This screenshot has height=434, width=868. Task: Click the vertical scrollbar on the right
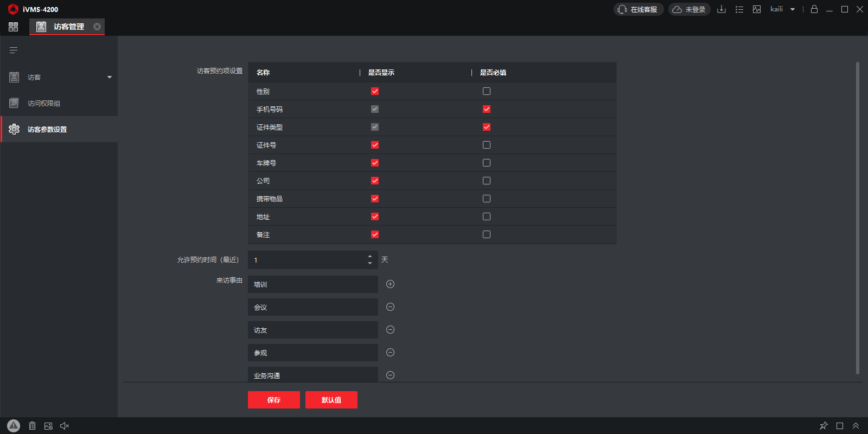857,217
